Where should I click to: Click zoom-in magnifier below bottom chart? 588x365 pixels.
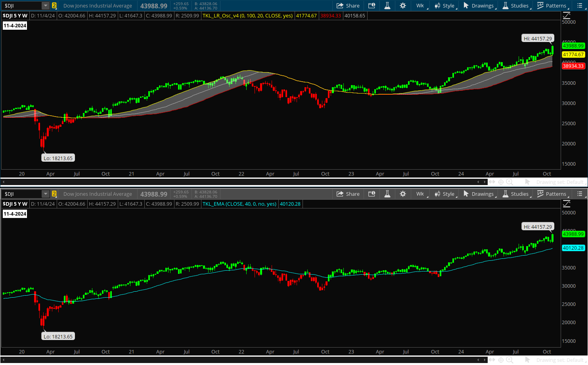pyautogui.click(x=509, y=360)
